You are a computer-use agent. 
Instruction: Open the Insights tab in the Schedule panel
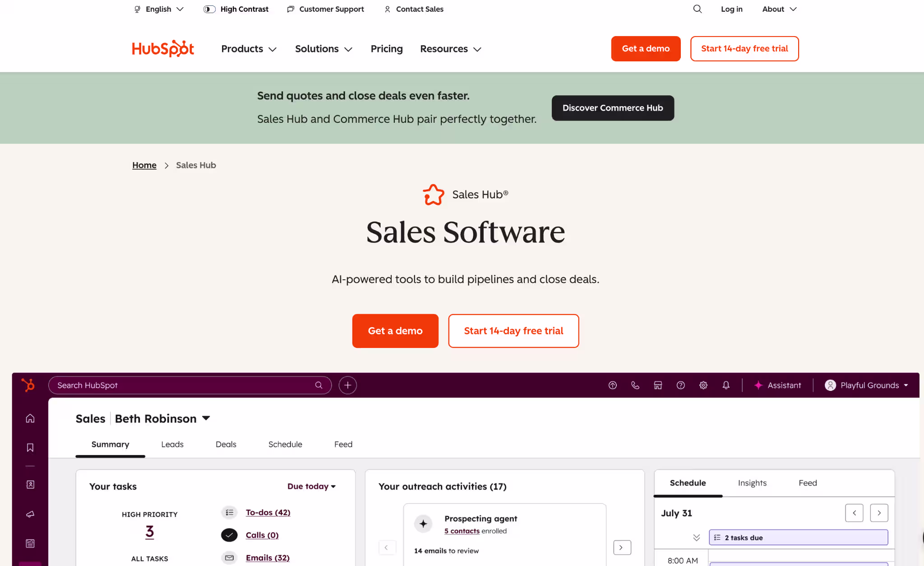(x=752, y=482)
